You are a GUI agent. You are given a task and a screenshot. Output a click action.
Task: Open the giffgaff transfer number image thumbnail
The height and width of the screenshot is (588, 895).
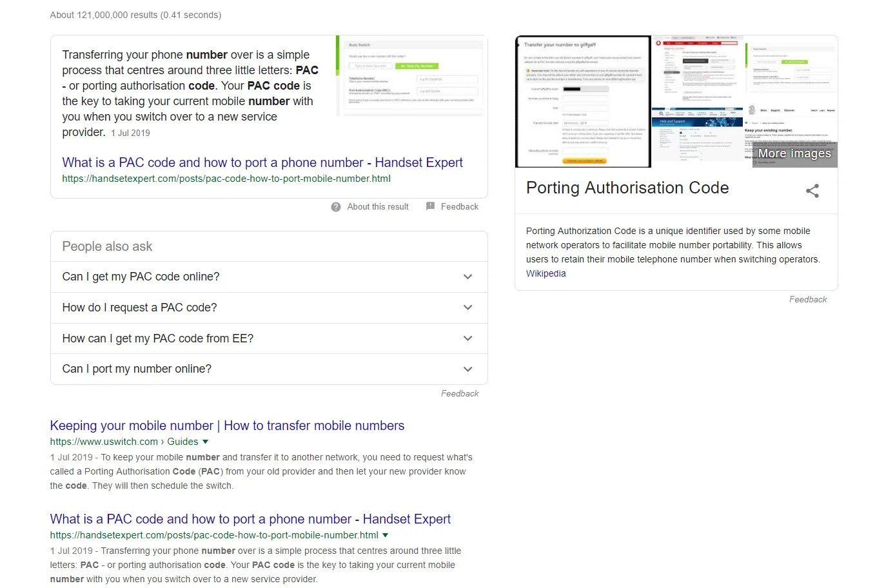(583, 101)
